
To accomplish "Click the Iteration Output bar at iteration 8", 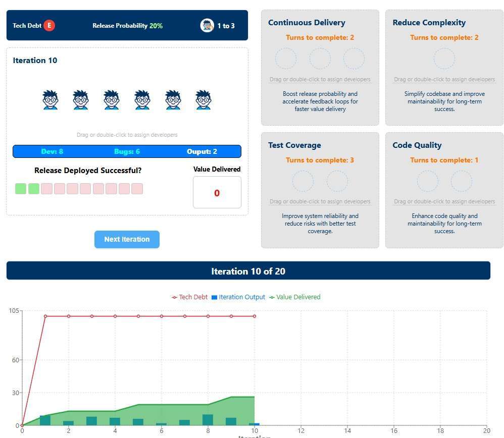I will click(208, 420).
